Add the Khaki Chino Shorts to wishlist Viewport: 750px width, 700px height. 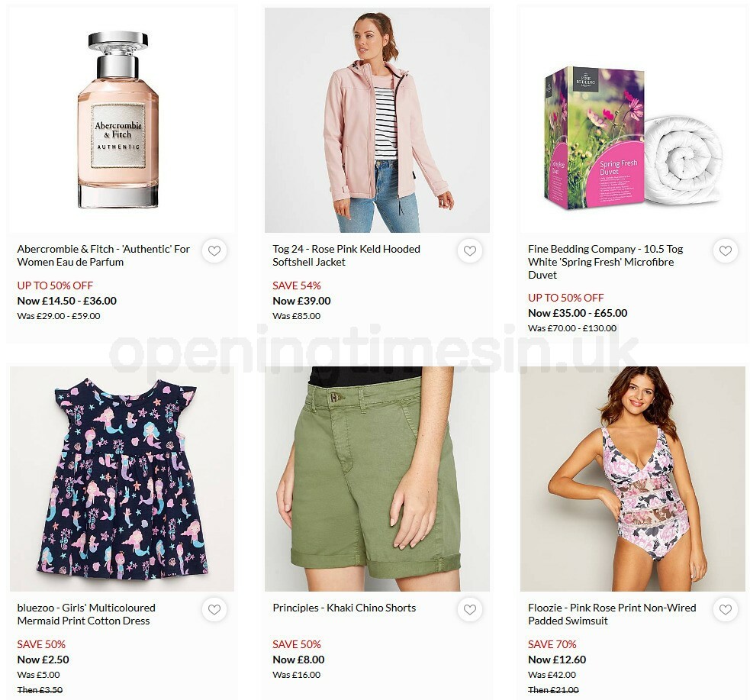click(470, 610)
